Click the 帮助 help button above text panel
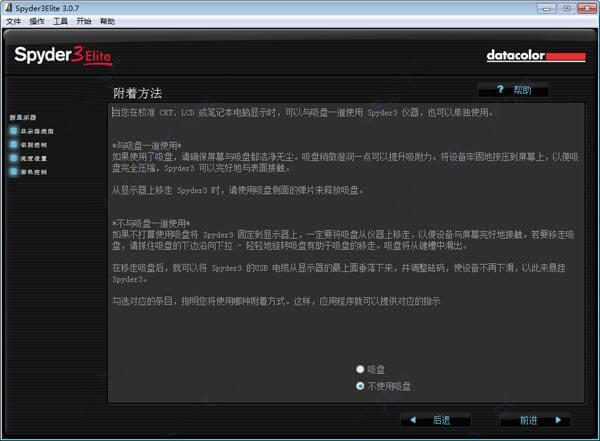Screen dimensions: 600x441 (x=513, y=90)
